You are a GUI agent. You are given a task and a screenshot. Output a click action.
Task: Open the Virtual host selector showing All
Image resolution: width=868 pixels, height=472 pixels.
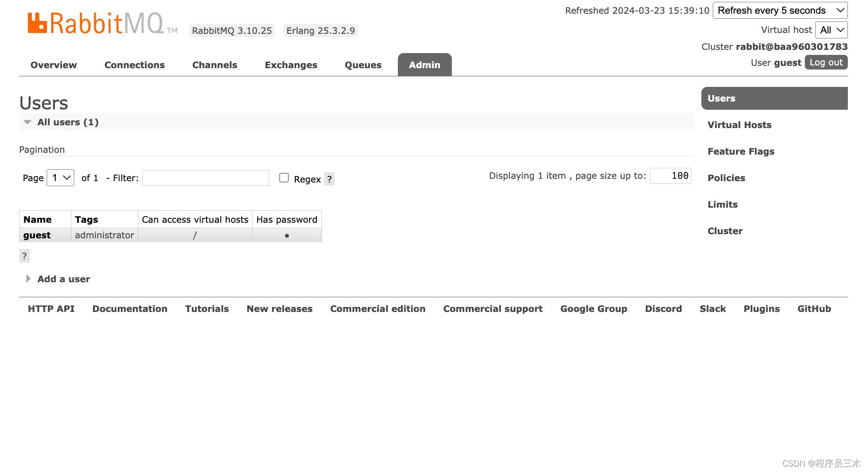tap(831, 30)
